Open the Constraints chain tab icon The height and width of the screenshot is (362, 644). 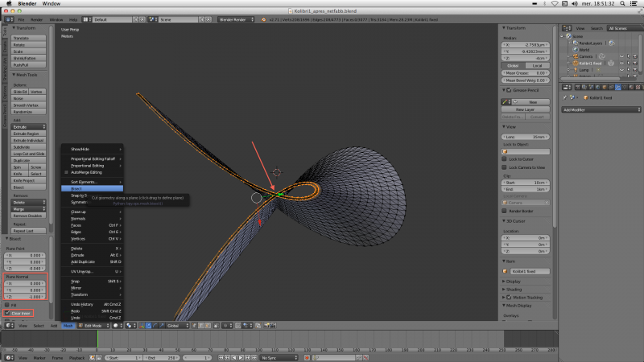611,87
